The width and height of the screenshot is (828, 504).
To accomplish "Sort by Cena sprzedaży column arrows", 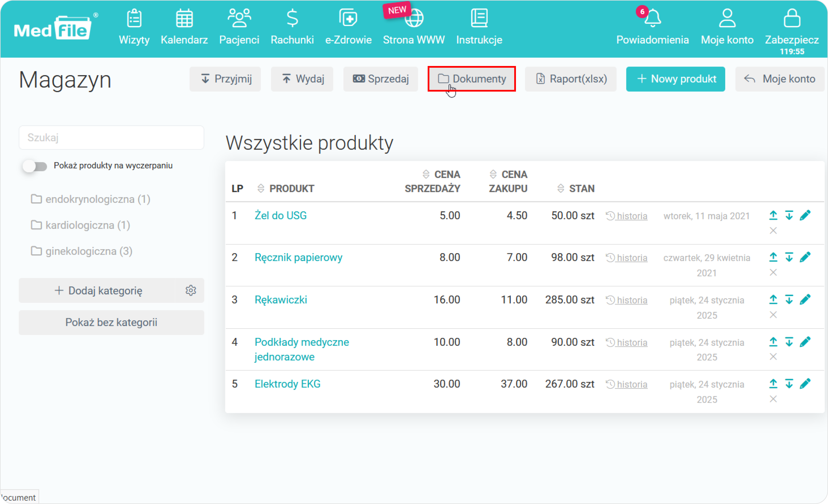I will point(426,174).
